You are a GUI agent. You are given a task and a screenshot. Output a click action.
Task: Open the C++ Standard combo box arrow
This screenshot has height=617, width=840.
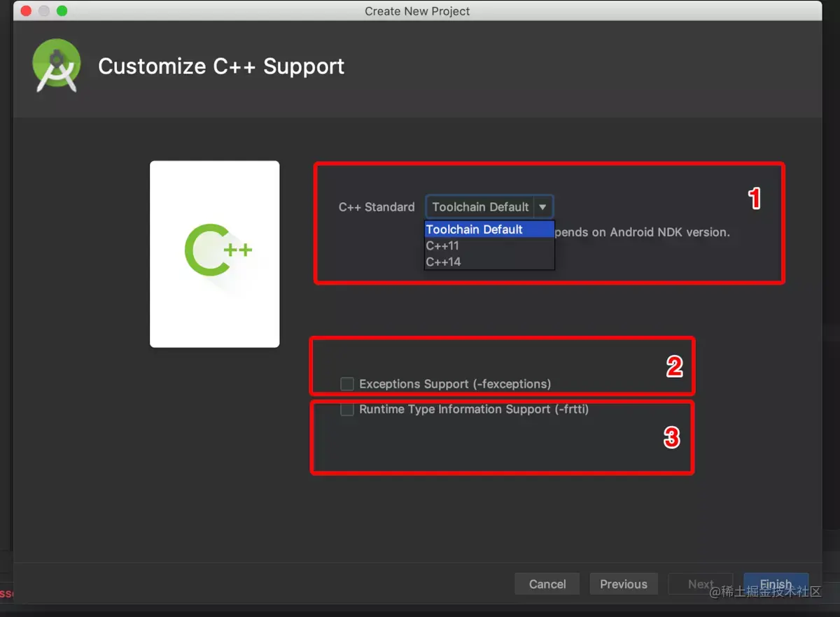point(542,207)
